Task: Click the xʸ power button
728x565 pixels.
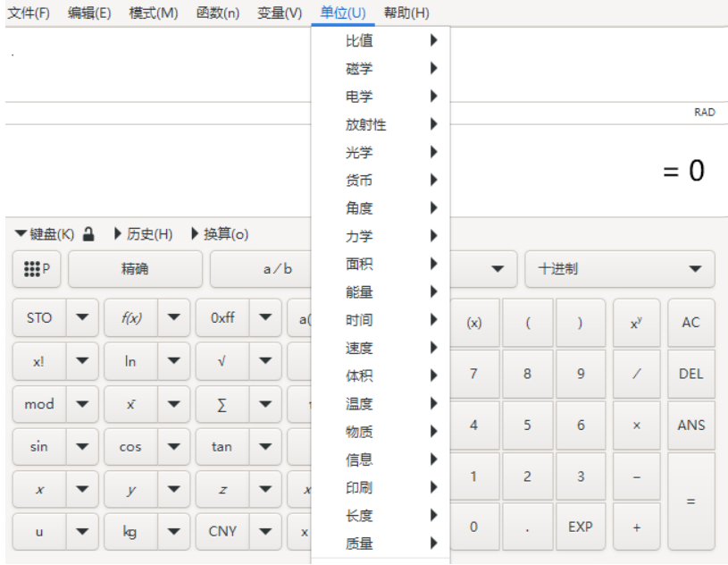Action: tap(637, 323)
